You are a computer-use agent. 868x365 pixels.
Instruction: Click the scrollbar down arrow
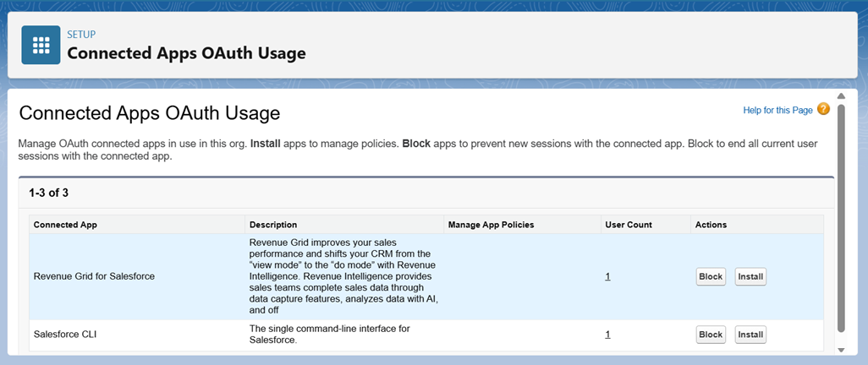pyautogui.click(x=841, y=350)
